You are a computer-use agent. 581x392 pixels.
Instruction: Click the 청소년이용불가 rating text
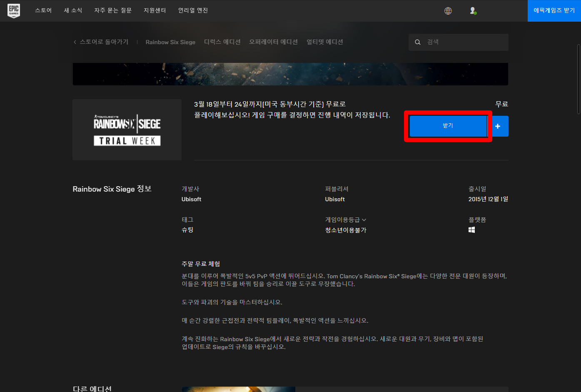click(346, 230)
